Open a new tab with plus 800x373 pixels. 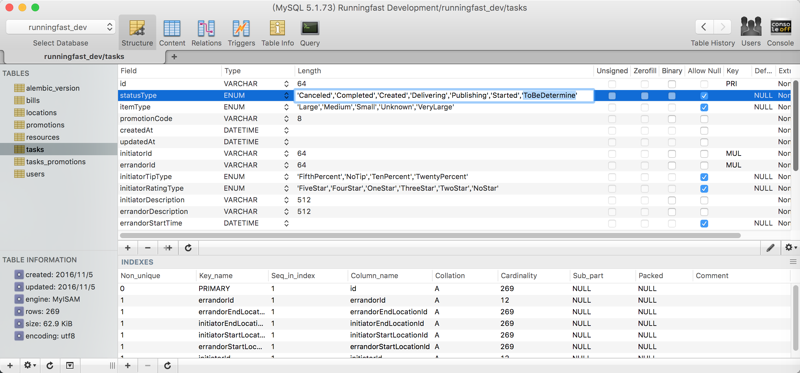[174, 57]
